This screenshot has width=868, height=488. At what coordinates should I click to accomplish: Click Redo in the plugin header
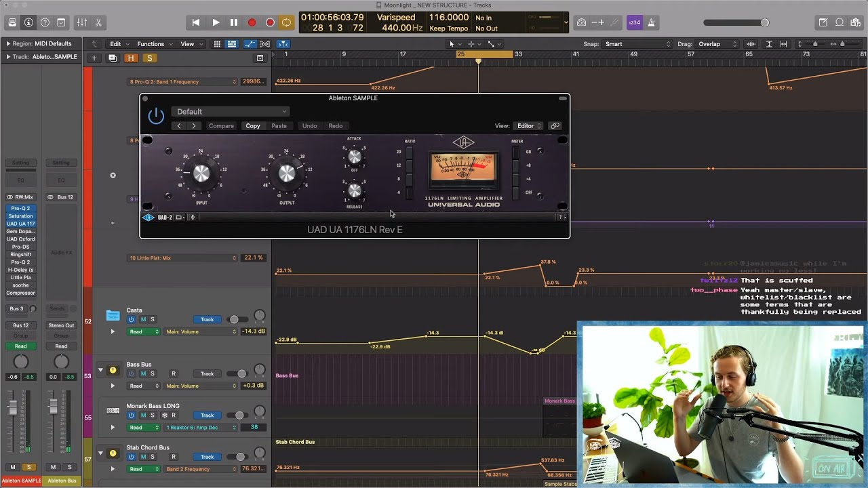coord(336,126)
